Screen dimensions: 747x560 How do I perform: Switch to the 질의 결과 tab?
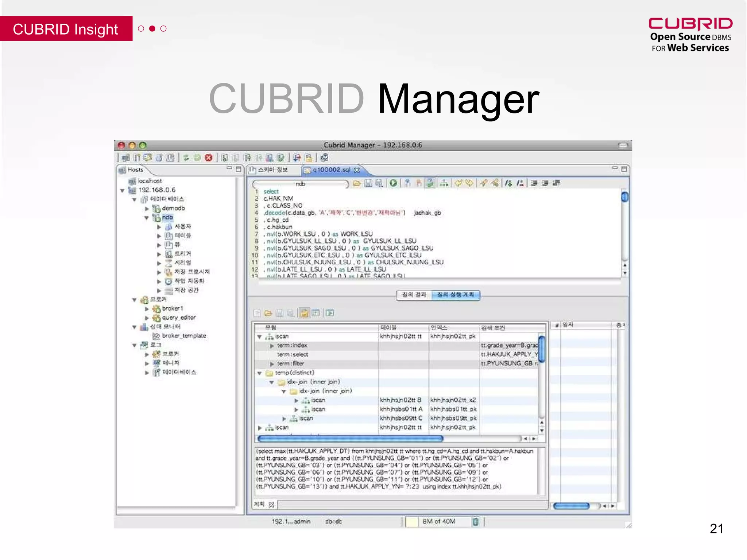pyautogui.click(x=414, y=295)
